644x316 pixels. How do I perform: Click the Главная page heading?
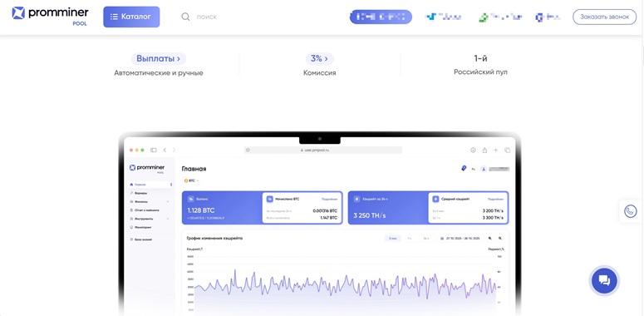pos(194,169)
